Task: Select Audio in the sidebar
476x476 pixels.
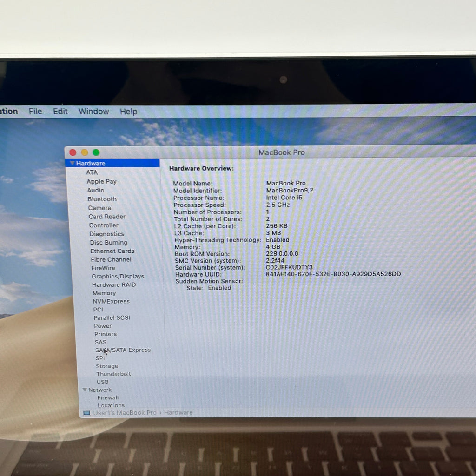Action: pos(96,190)
